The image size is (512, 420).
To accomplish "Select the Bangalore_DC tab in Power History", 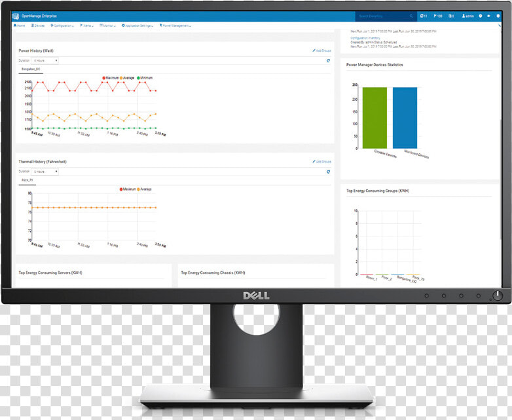I will point(31,69).
